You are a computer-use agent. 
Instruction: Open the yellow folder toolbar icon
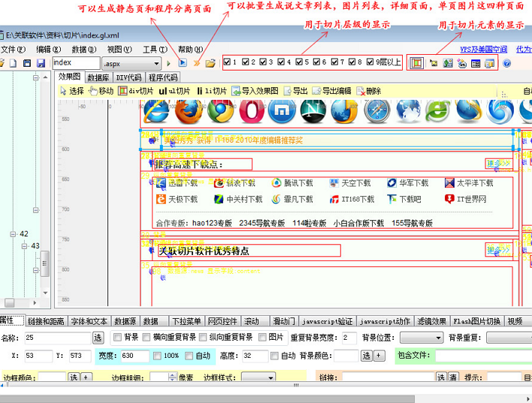tap(210, 63)
